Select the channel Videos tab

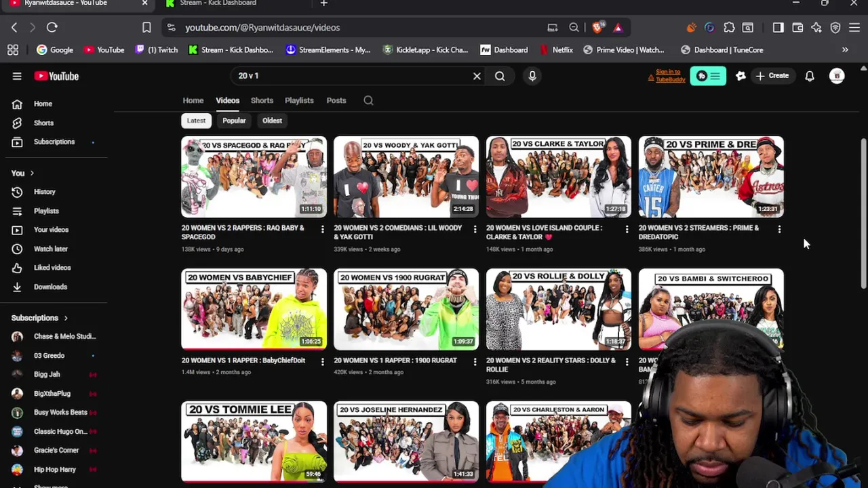tap(228, 100)
